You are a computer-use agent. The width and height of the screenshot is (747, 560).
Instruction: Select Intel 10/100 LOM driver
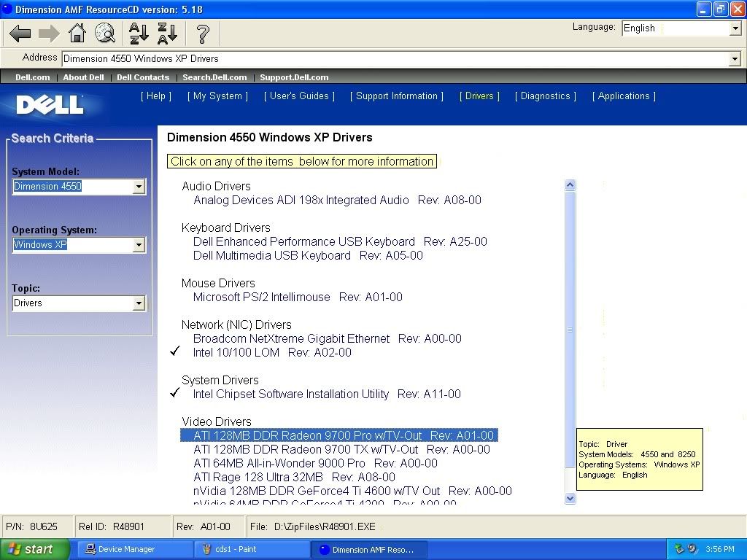coord(272,352)
